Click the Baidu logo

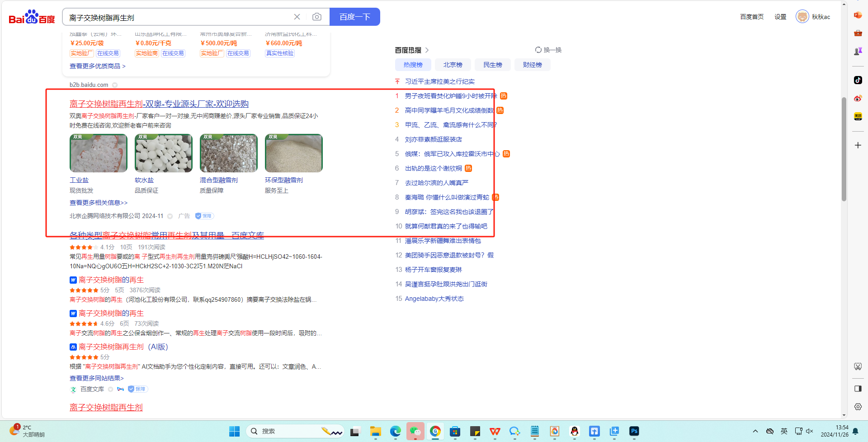(x=32, y=17)
